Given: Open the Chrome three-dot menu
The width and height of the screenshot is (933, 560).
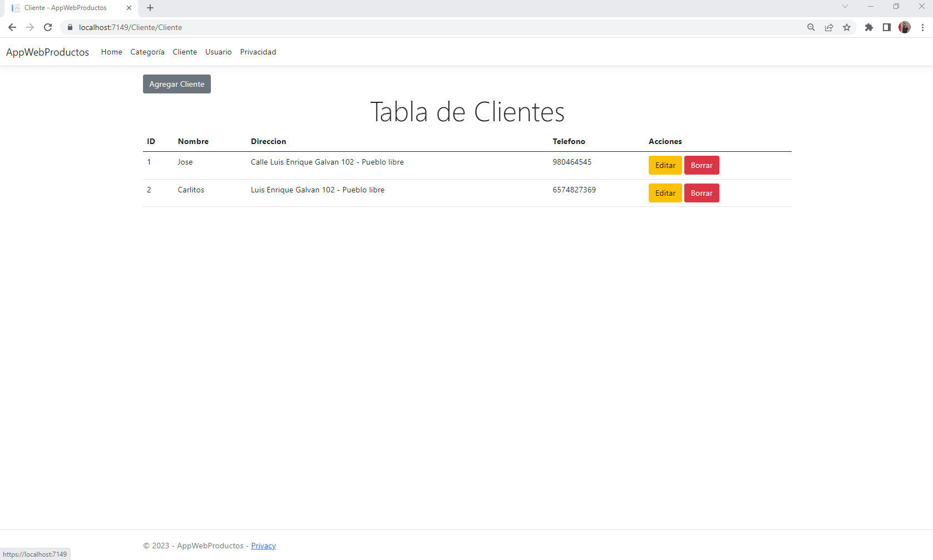Looking at the screenshot, I should (922, 27).
